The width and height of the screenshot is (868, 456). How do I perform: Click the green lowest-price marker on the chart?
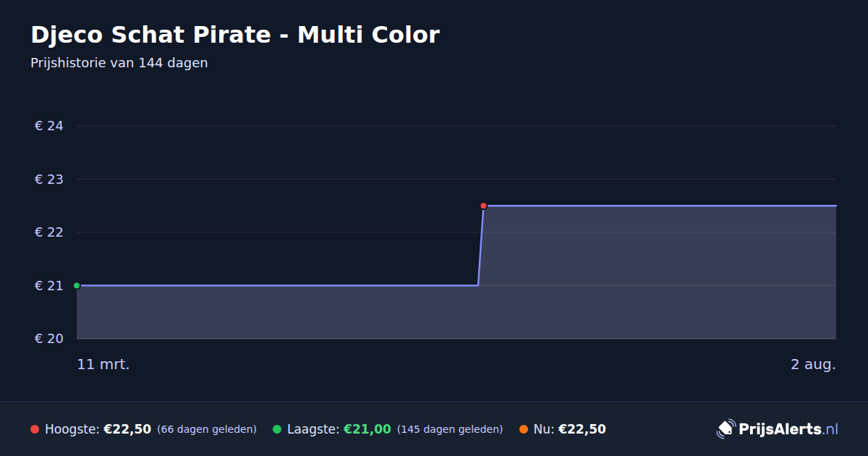77,285
